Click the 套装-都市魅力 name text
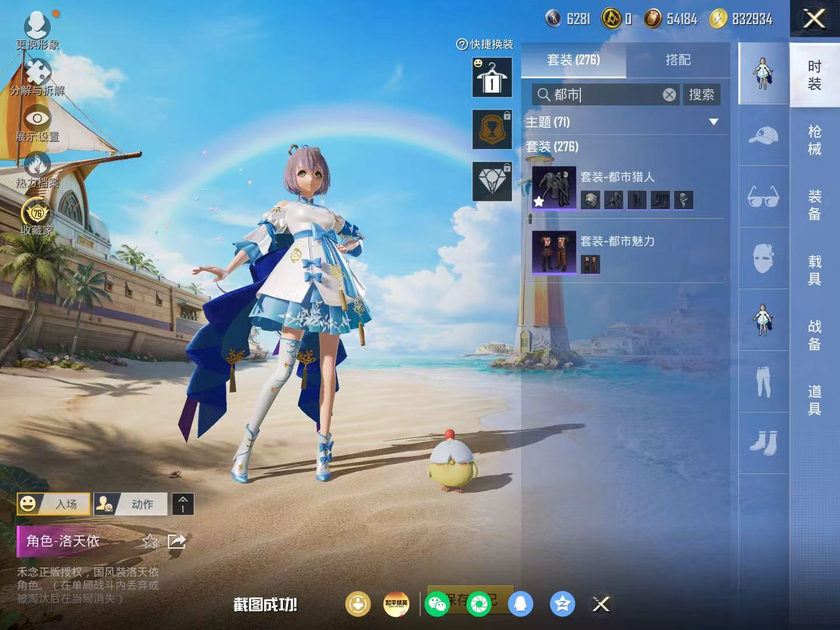This screenshot has width=840, height=630. pos(617,241)
